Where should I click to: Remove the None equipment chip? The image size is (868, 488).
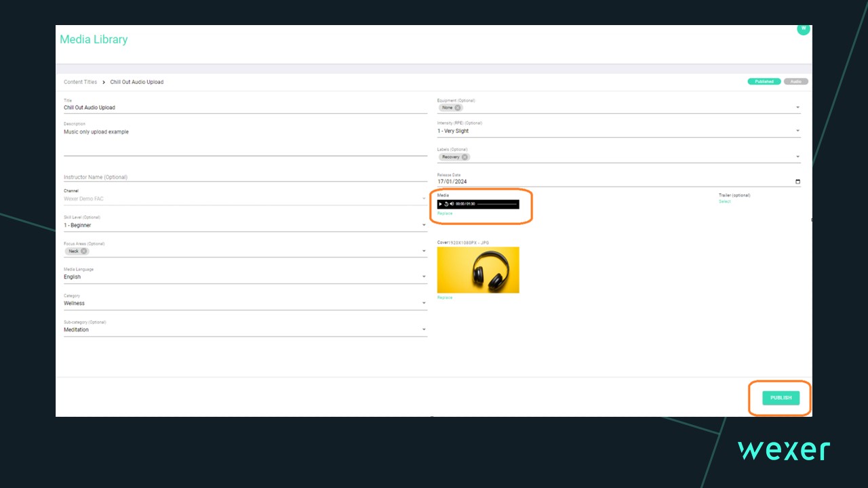click(458, 108)
